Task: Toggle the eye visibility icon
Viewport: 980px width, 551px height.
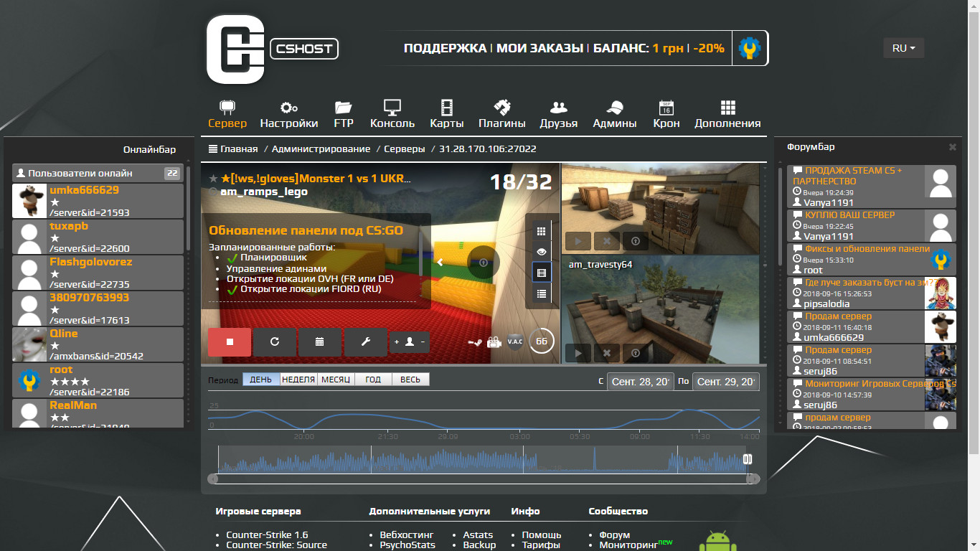Action: [542, 252]
